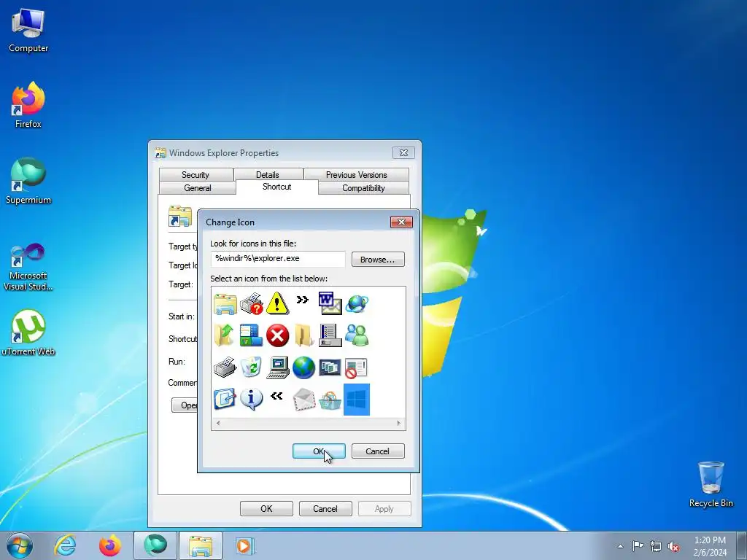Image resolution: width=747 pixels, height=560 pixels.
Task: Select the Supermium desktop shortcut
Action: (x=28, y=181)
